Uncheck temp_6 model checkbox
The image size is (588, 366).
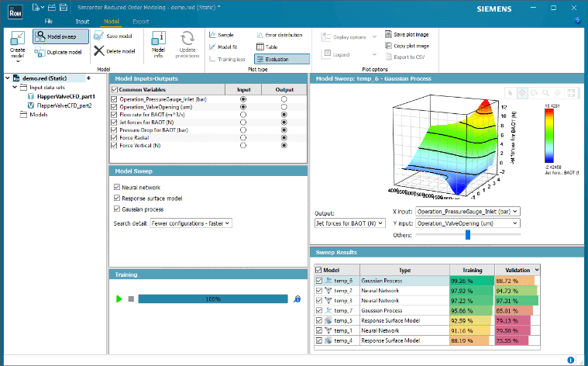(318, 281)
